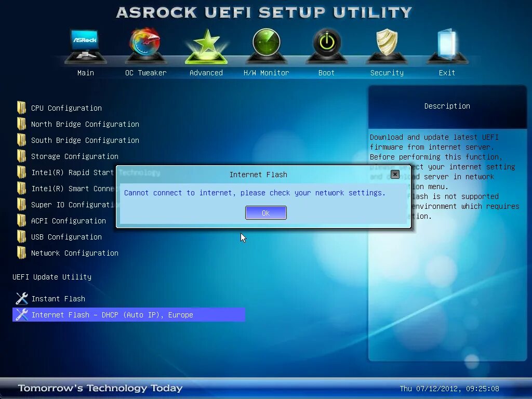Click the Internet Flash dialog title

coord(258,175)
